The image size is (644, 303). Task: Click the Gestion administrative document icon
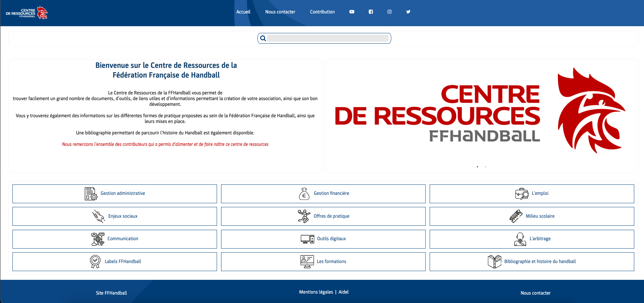(x=91, y=194)
